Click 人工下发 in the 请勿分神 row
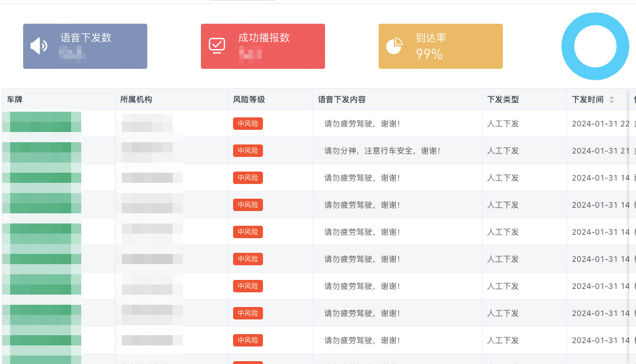The width and height of the screenshot is (636, 364). (x=503, y=151)
